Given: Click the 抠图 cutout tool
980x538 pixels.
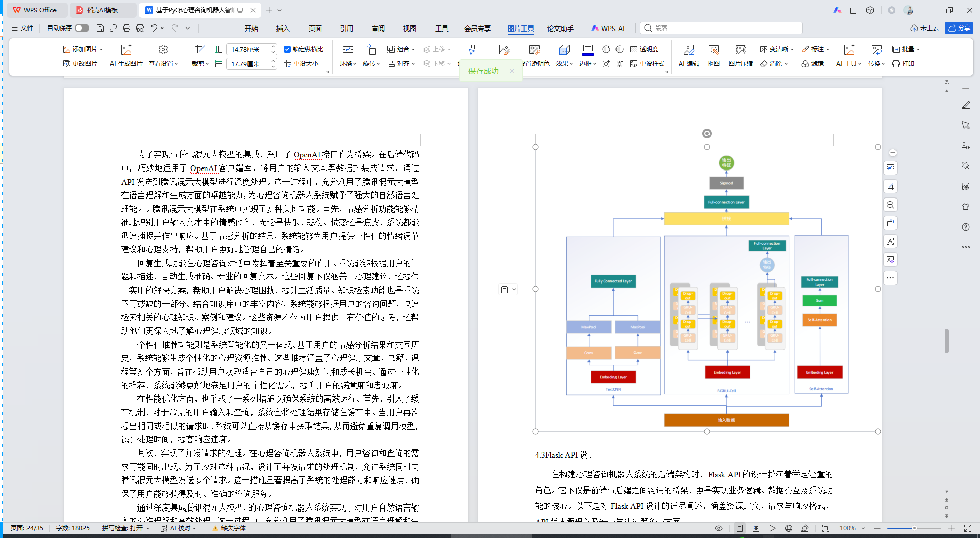Looking at the screenshot, I should pos(714,55).
